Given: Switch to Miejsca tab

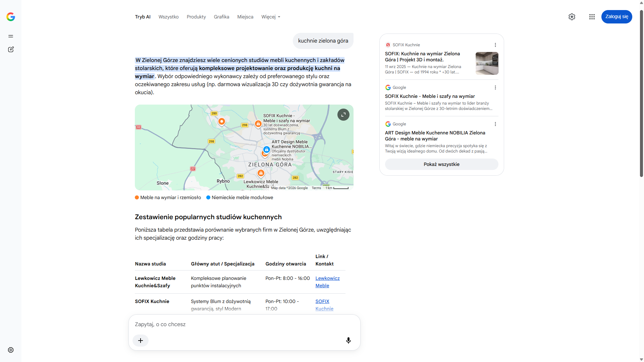Looking at the screenshot, I should point(245,17).
